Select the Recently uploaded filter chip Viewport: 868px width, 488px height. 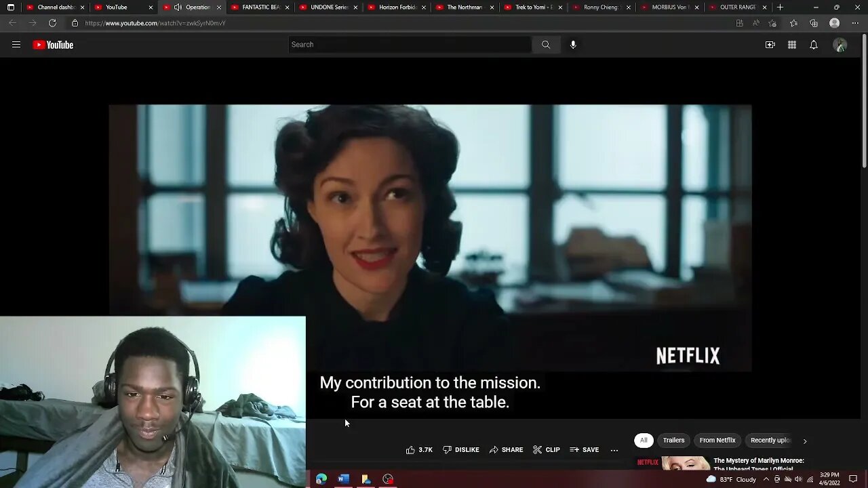coord(770,441)
